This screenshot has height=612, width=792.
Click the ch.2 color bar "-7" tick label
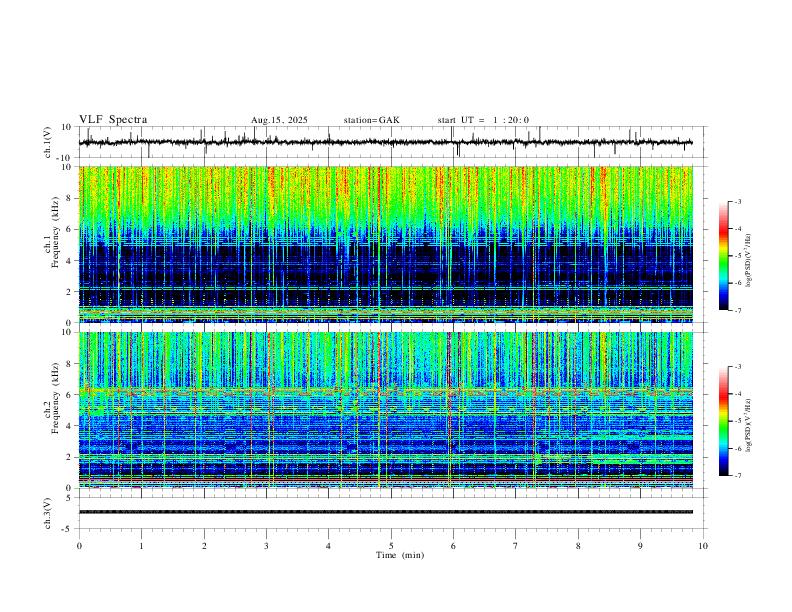tap(737, 476)
